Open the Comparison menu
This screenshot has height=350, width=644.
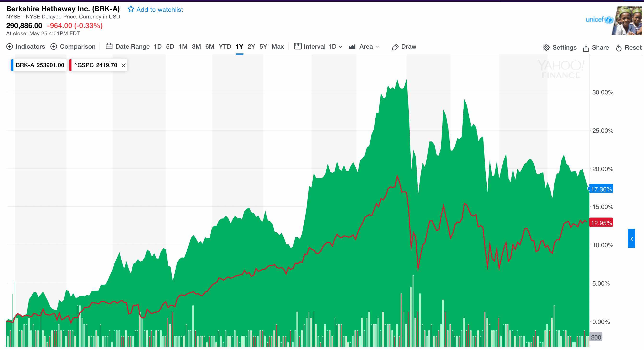tap(77, 46)
